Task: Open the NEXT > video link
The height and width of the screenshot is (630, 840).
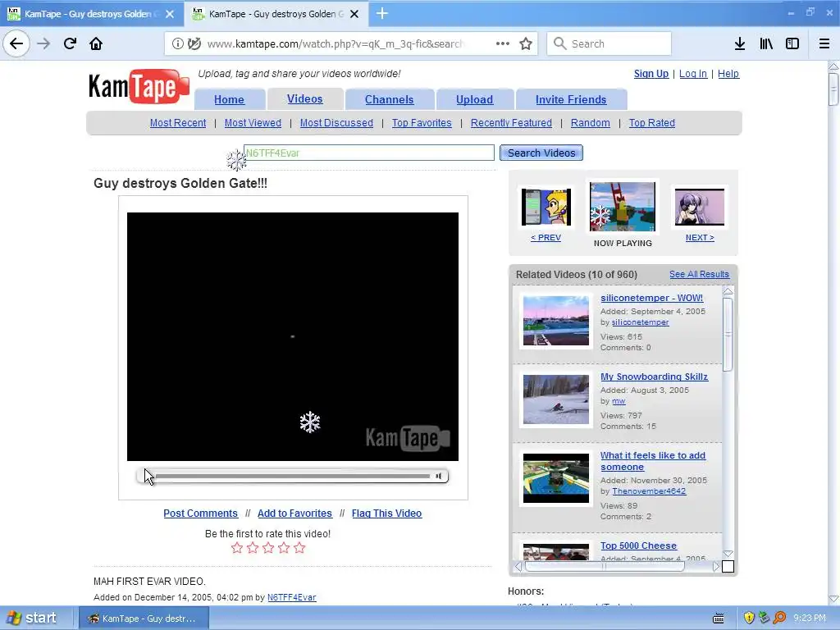Action: [x=700, y=237]
